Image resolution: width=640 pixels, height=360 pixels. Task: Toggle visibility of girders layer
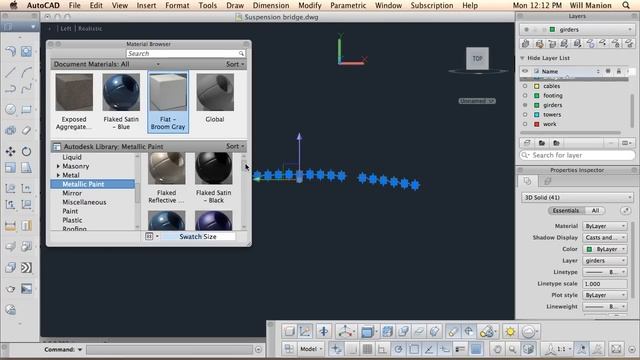pyautogui.click(x=525, y=105)
